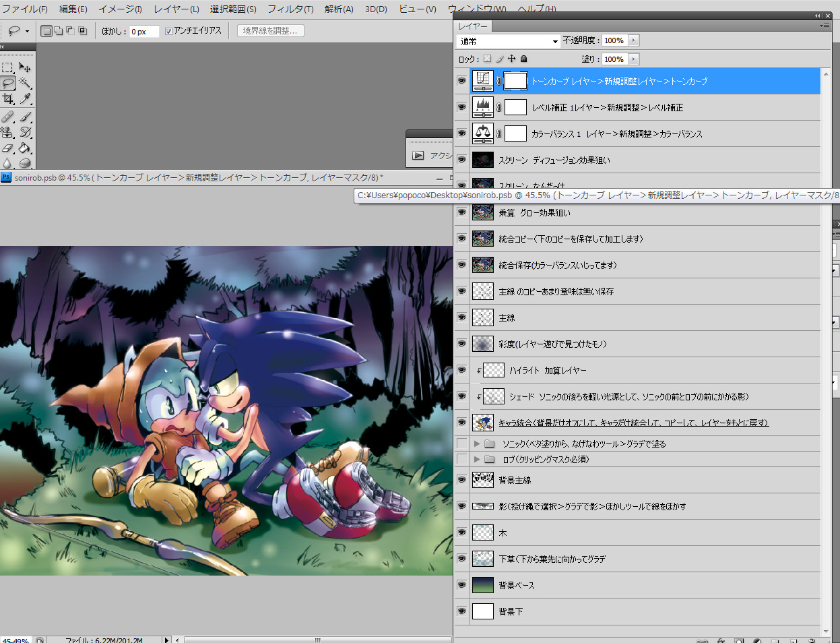
Task: Activate the Eyedropper tool
Action: 25,99
